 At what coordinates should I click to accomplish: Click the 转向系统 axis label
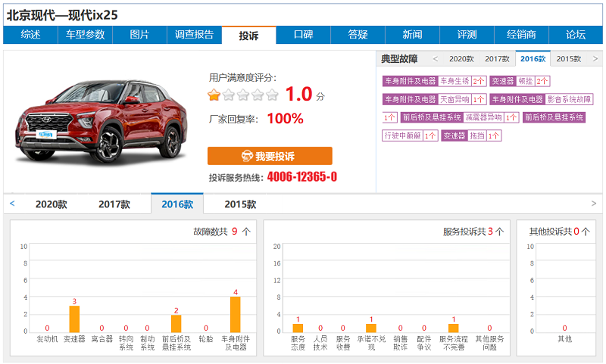coord(126,343)
